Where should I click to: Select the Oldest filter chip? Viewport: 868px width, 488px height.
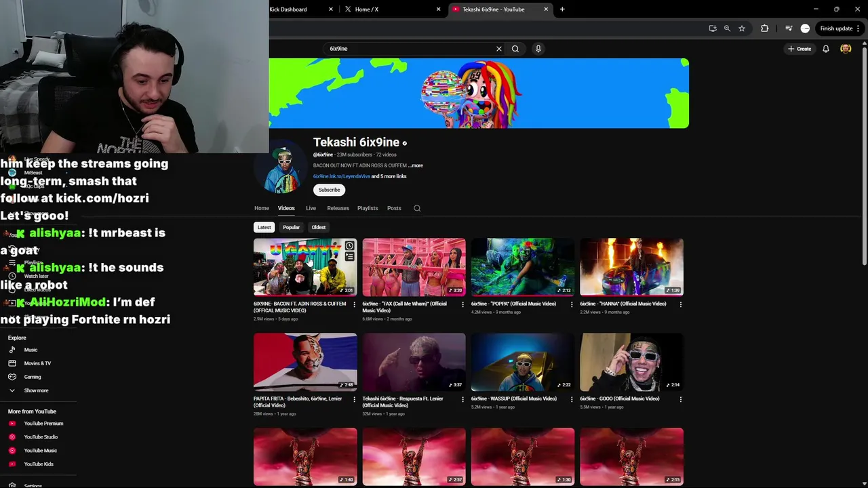coord(319,228)
